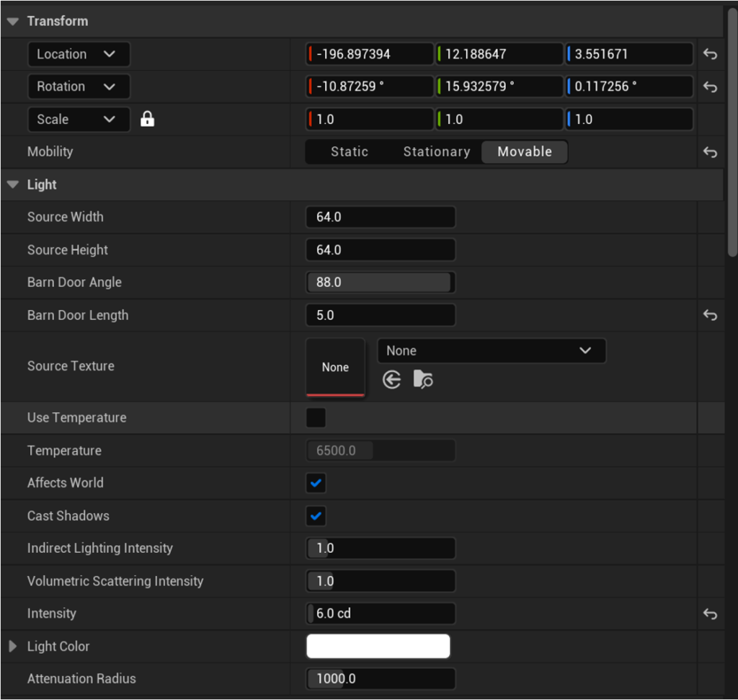Click the Mobility property label
The image size is (738, 700).
pos(50,151)
